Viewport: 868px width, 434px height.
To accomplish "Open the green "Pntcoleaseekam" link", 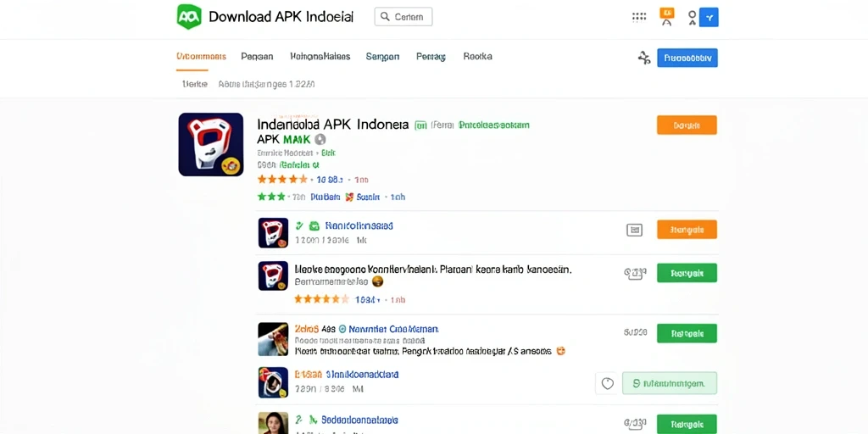I will [494, 125].
